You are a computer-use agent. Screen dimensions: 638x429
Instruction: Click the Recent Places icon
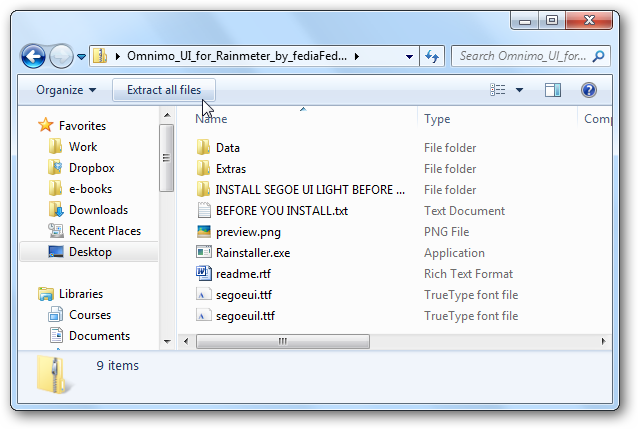tap(56, 231)
